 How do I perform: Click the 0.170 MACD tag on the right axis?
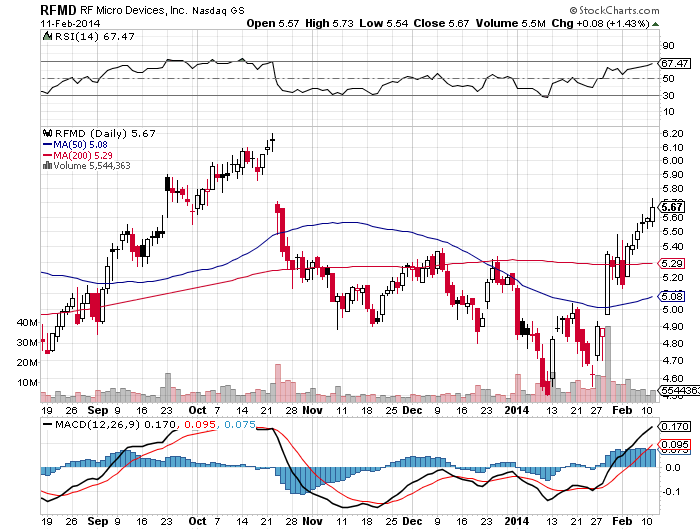click(x=675, y=426)
